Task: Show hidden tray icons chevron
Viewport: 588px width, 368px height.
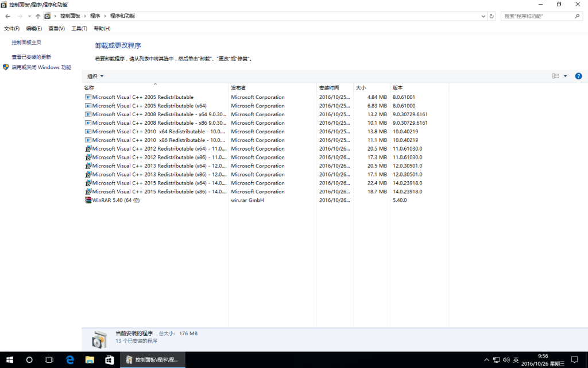Action: (486, 360)
